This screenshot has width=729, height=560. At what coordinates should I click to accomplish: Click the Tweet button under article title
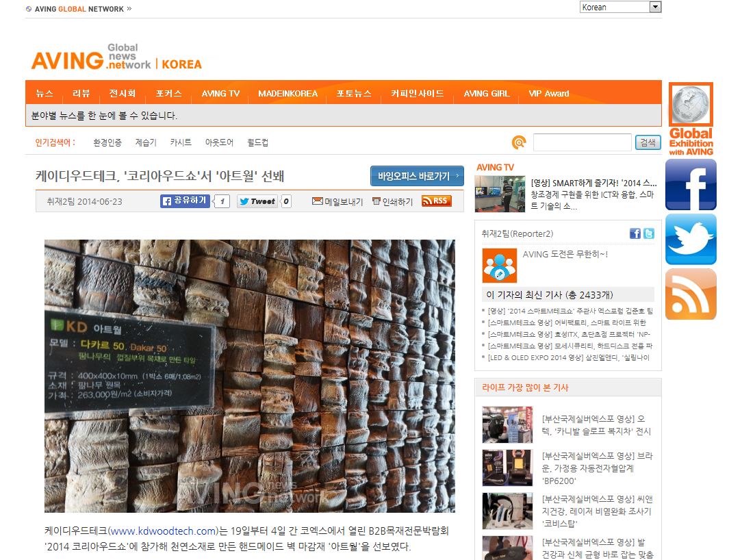coord(257,201)
